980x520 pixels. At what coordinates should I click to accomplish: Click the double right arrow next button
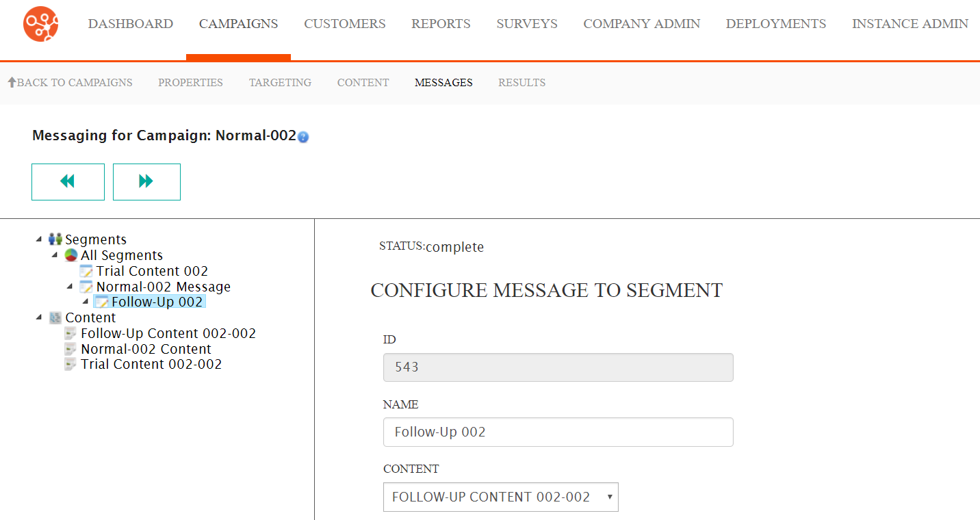pos(146,181)
